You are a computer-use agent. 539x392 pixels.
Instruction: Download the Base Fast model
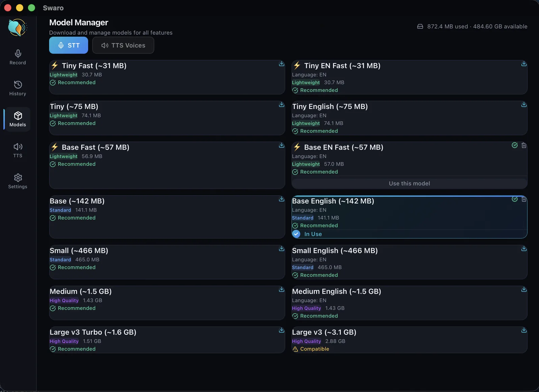click(282, 145)
